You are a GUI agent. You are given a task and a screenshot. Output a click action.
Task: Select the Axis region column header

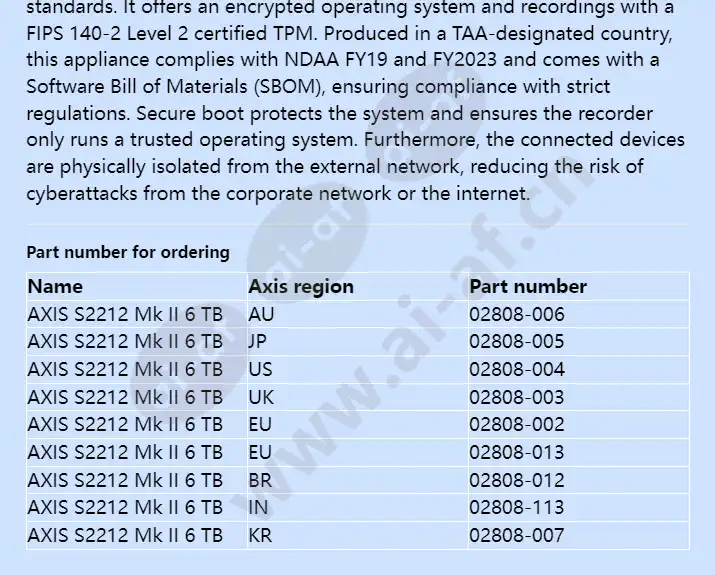tap(301, 287)
